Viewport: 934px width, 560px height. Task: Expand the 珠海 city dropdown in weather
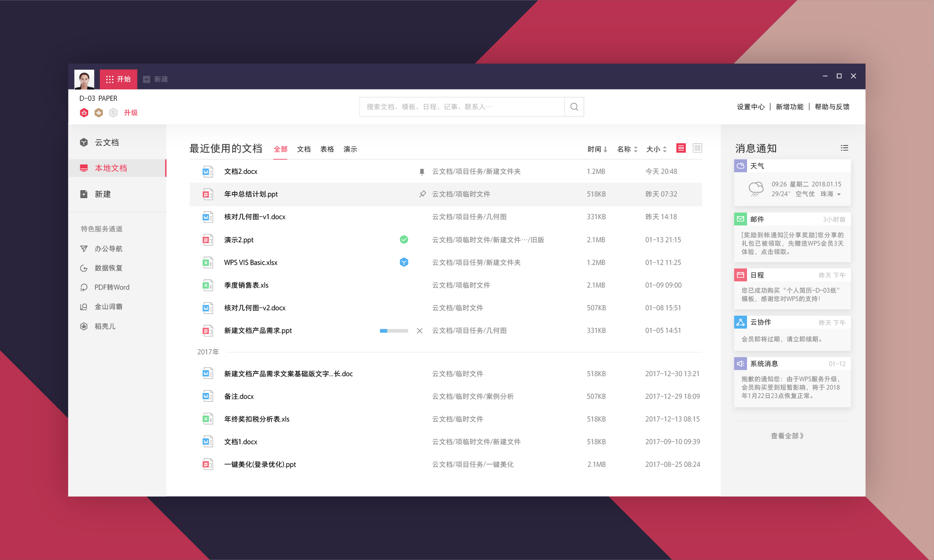pyautogui.click(x=839, y=194)
